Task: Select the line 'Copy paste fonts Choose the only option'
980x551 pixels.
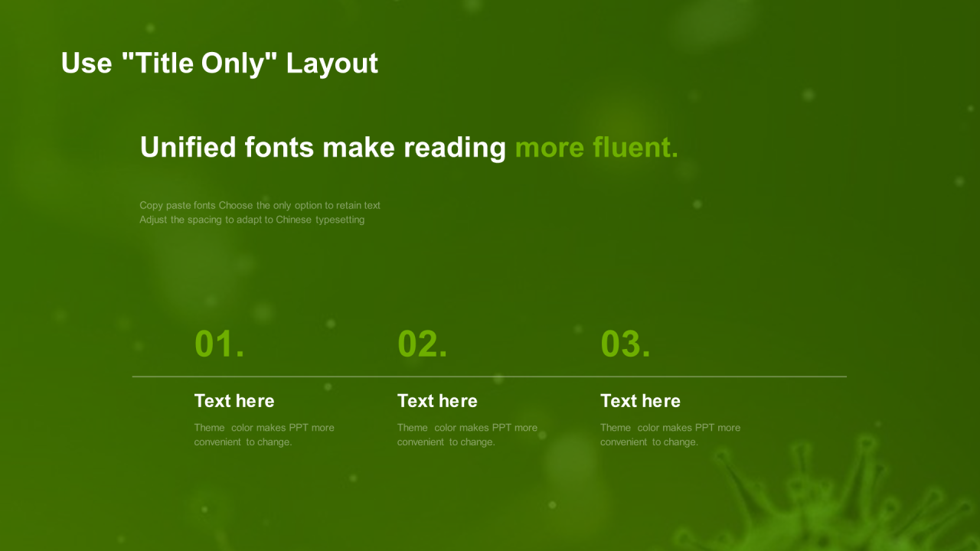Action: (x=260, y=205)
